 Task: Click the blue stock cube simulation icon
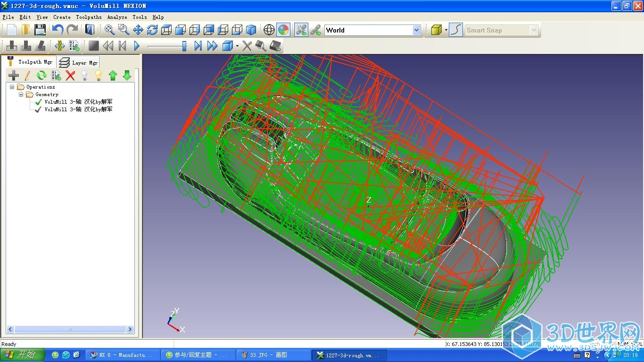coord(227,46)
